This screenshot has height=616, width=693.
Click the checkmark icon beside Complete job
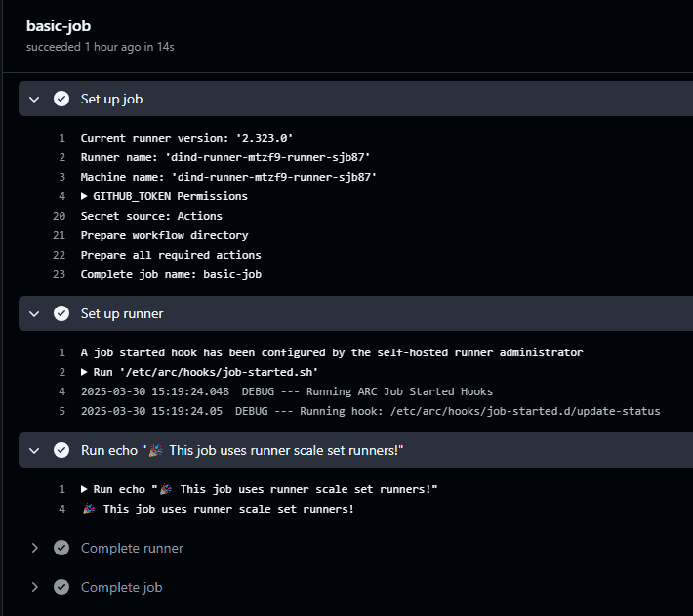(x=61, y=587)
